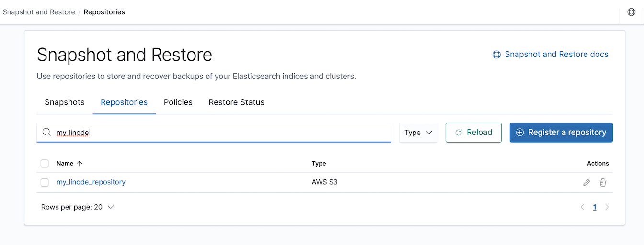Viewport: 644px width, 245px height.
Task: Go to previous page arrow
Action: [x=582, y=207]
